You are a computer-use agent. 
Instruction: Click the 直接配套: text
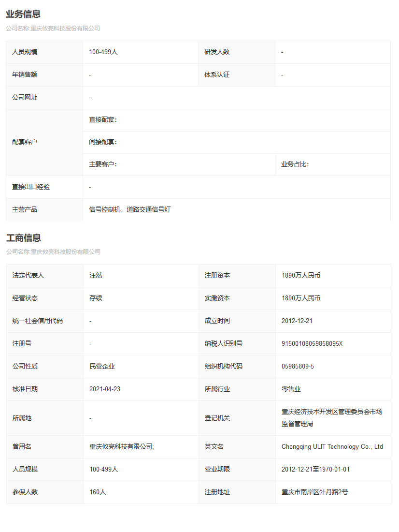(x=103, y=120)
